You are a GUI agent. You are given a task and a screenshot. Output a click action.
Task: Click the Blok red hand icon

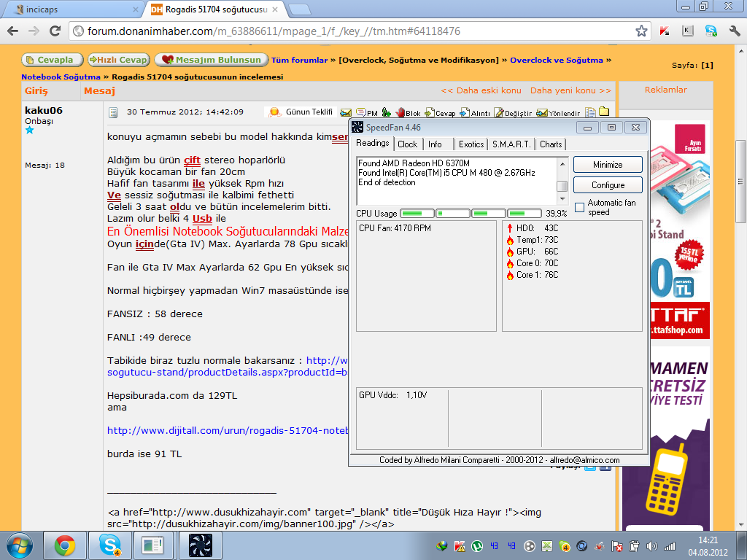(408, 113)
